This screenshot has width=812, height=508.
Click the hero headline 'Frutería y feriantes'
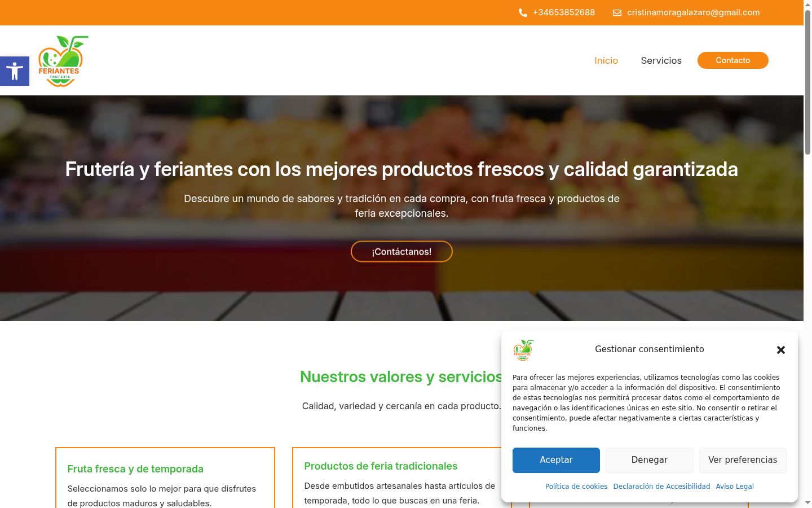tap(401, 169)
